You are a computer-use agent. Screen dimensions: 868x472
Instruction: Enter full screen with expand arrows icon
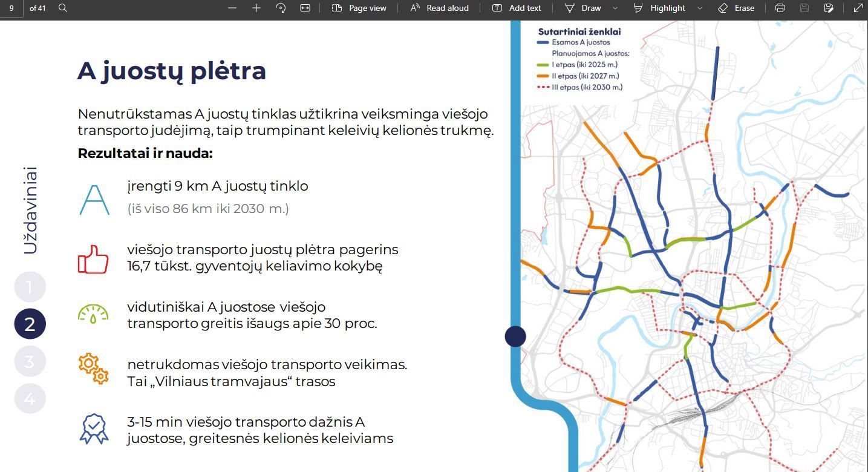pyautogui.click(x=858, y=8)
